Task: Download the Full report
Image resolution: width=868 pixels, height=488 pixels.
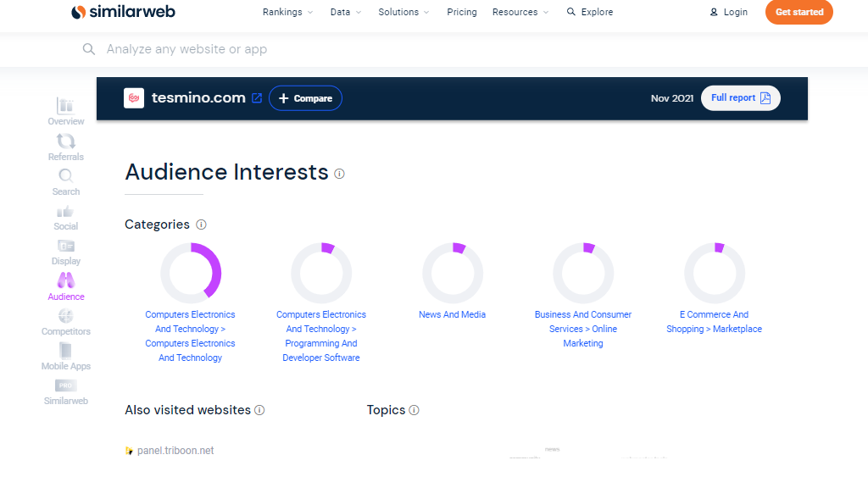Action: coord(741,98)
